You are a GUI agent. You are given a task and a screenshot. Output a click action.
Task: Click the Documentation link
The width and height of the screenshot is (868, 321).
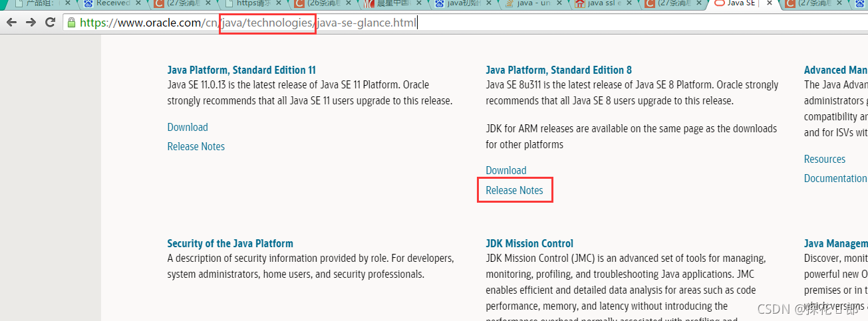835,178
